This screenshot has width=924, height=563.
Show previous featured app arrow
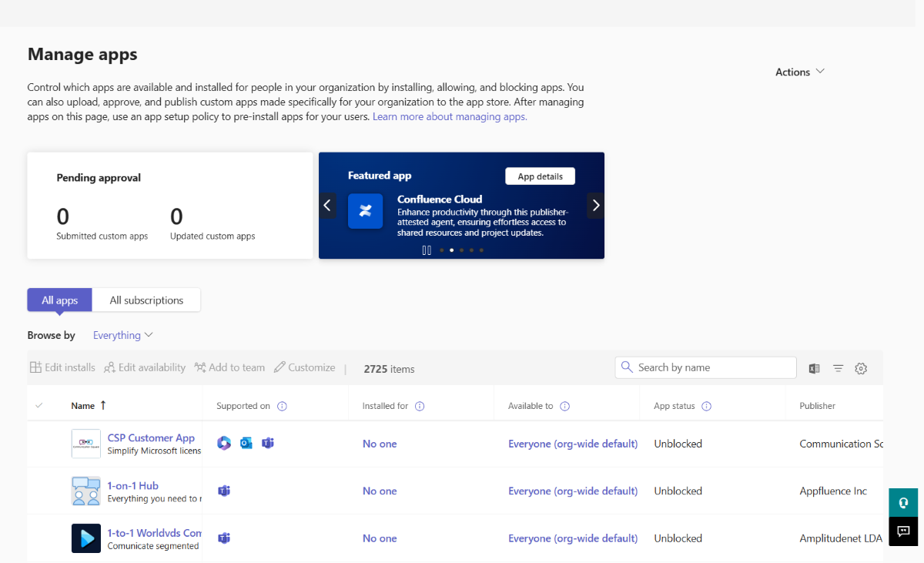pyautogui.click(x=327, y=206)
